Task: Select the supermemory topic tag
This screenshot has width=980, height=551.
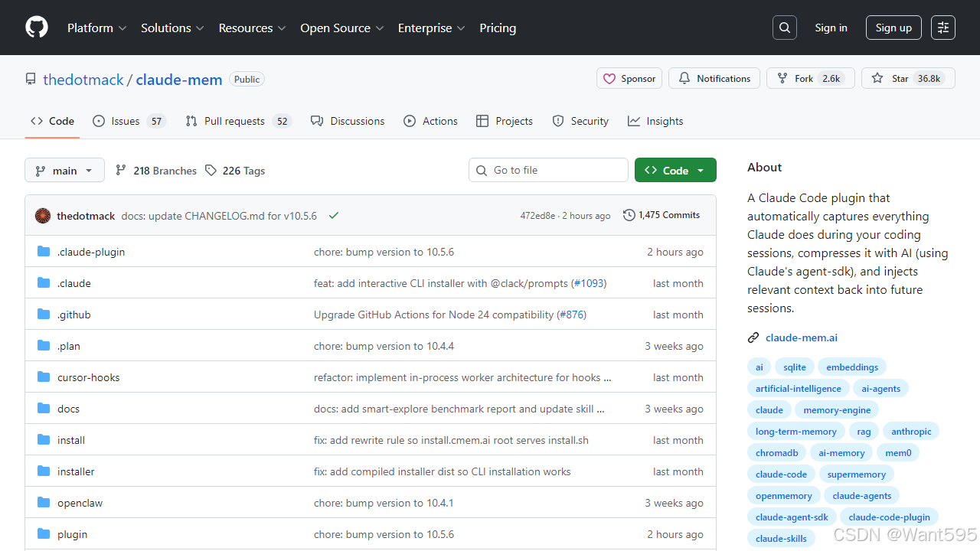Action: coord(857,474)
